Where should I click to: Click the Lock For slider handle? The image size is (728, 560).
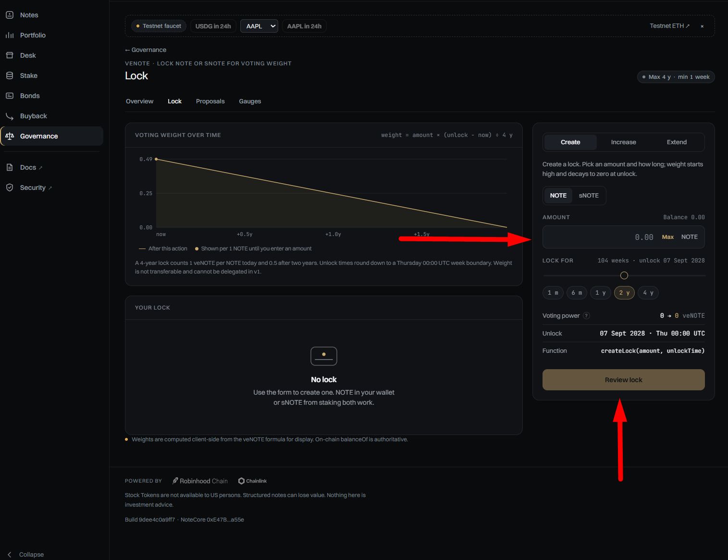(x=624, y=275)
